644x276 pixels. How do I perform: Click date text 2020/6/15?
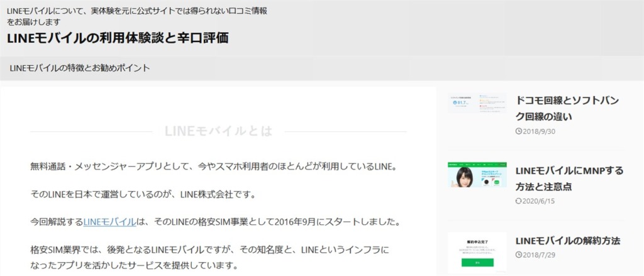click(539, 201)
